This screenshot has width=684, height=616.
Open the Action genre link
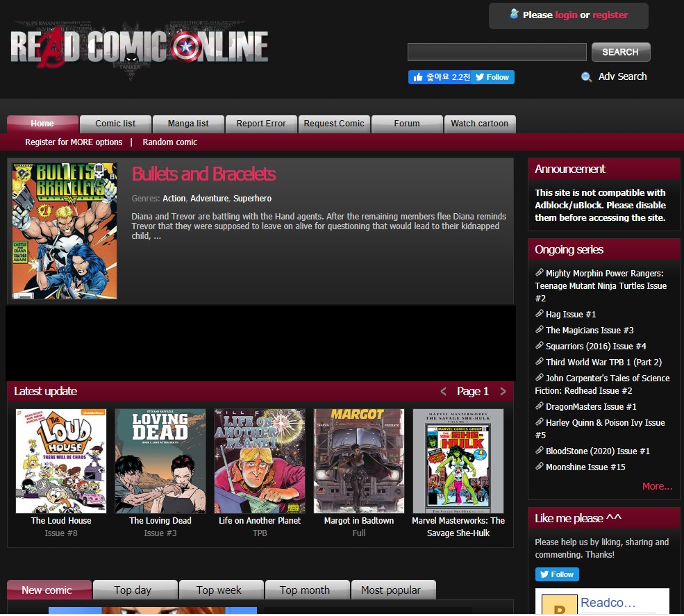click(x=174, y=199)
